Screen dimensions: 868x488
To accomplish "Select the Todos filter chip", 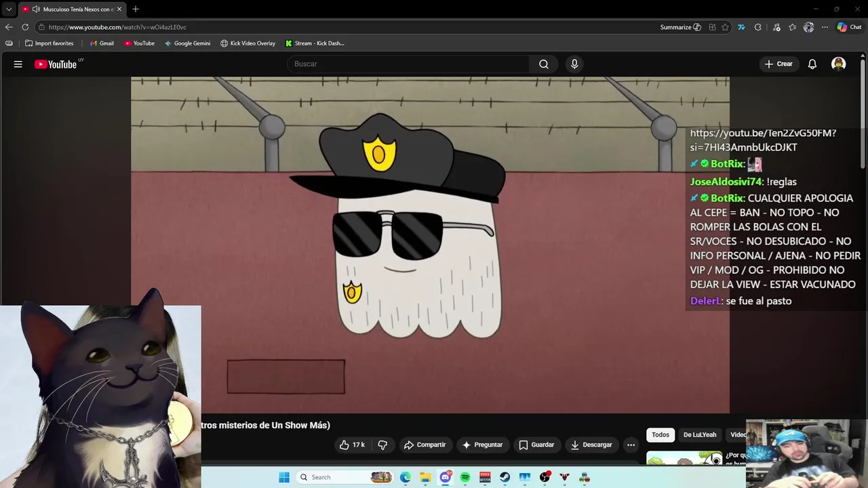I will pyautogui.click(x=660, y=434).
